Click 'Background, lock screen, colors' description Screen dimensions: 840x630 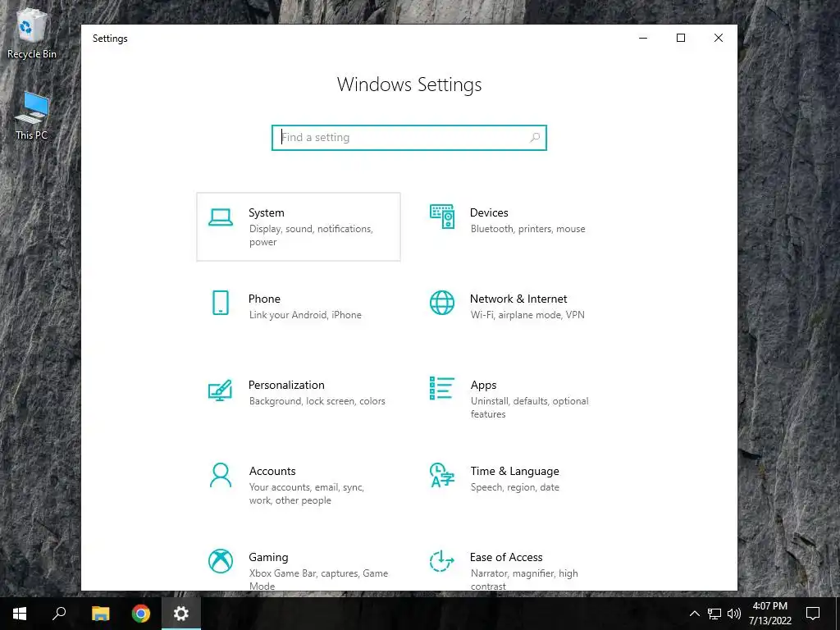(x=317, y=401)
